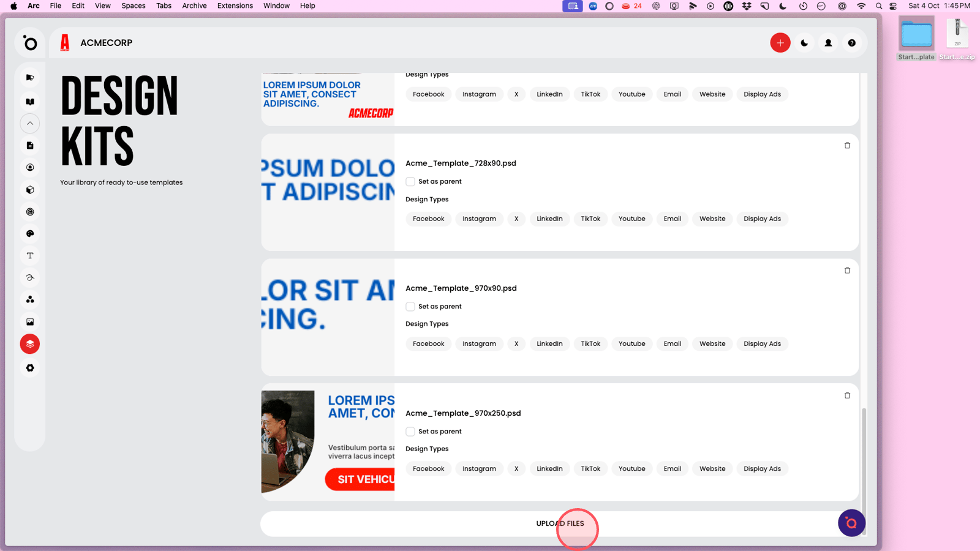Click the Zoom icon in the menu bar
Image resolution: width=980 pixels, height=551 pixels.
[x=593, y=6]
